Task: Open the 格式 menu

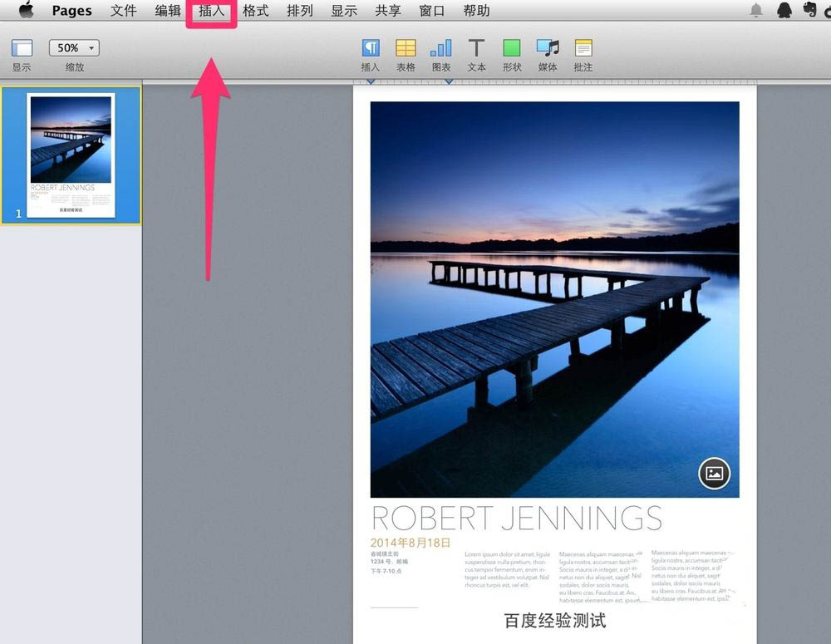Action: 255,11
